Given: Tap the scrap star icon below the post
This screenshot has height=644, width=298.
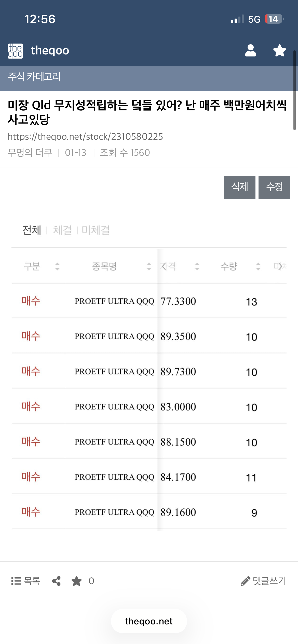Looking at the screenshot, I should click(76, 581).
